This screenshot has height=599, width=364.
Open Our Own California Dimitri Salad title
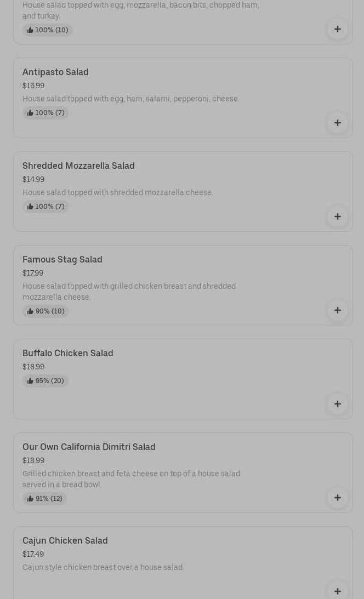(89, 447)
